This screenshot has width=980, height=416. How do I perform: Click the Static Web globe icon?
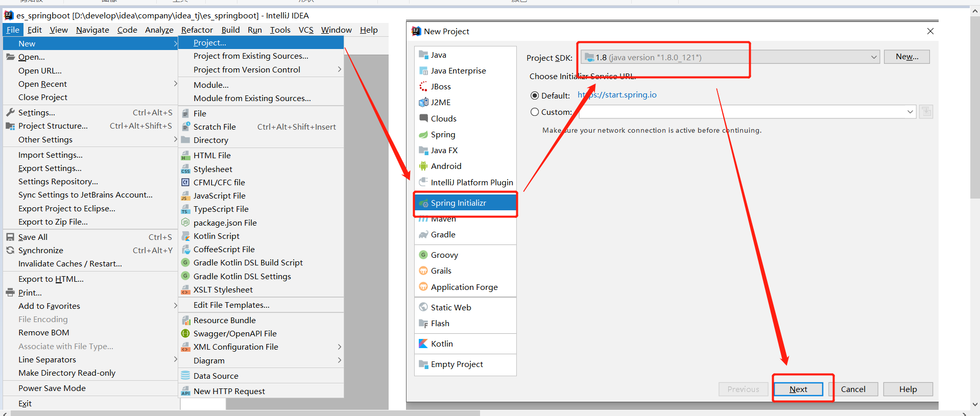[423, 307]
